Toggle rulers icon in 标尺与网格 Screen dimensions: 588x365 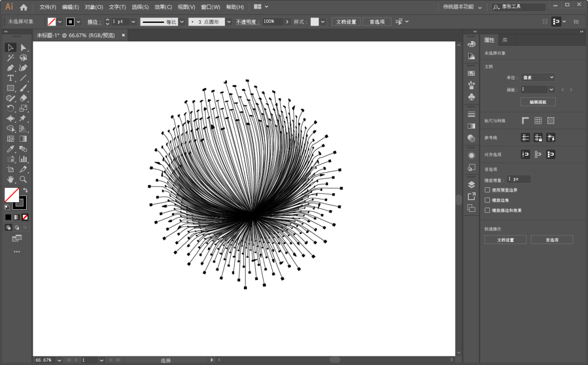(525, 120)
